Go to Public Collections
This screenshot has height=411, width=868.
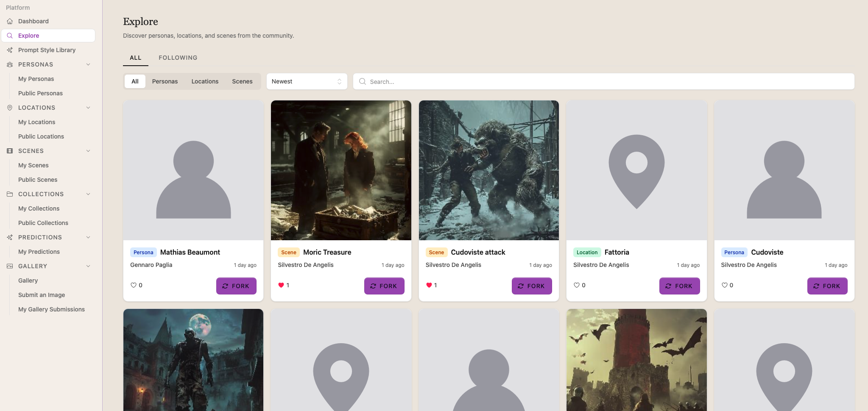click(43, 223)
